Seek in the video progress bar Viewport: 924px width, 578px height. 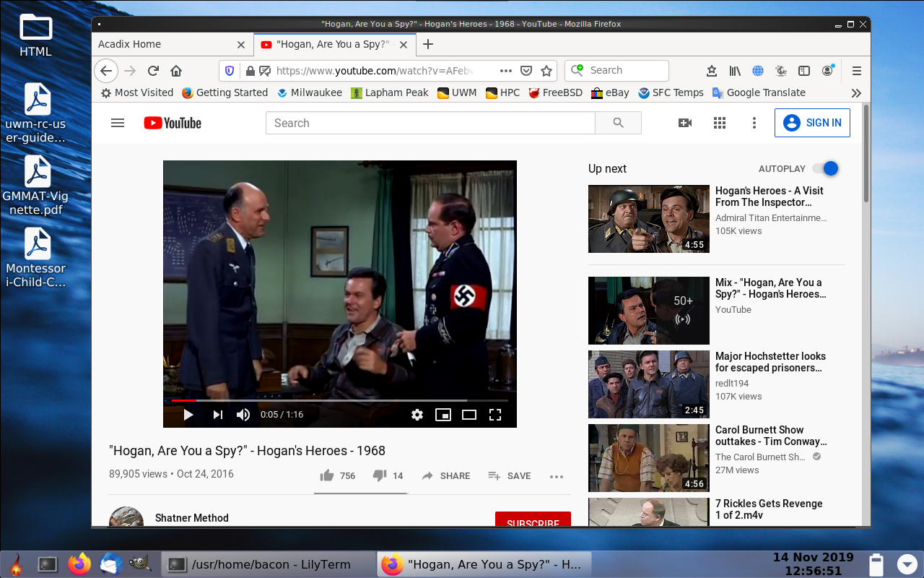click(x=340, y=400)
